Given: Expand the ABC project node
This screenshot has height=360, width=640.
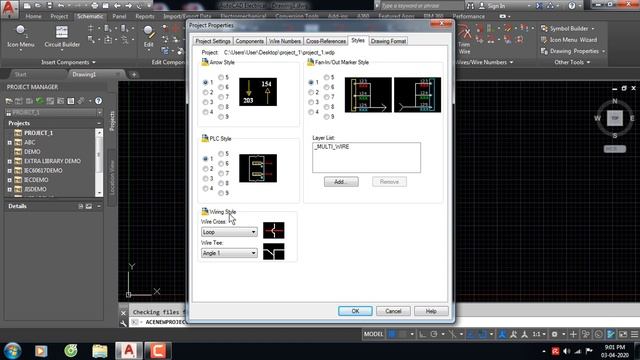Looking at the screenshot, I should tap(9, 142).
